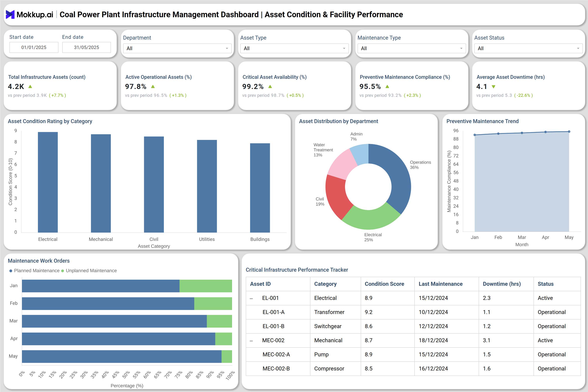
Task: Collapse the EL-001 row group
Action: point(251,299)
